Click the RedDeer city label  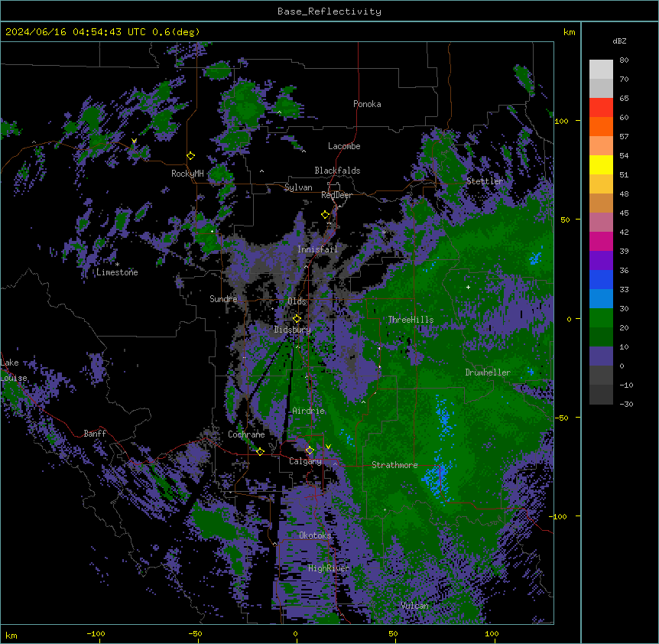tap(336, 195)
